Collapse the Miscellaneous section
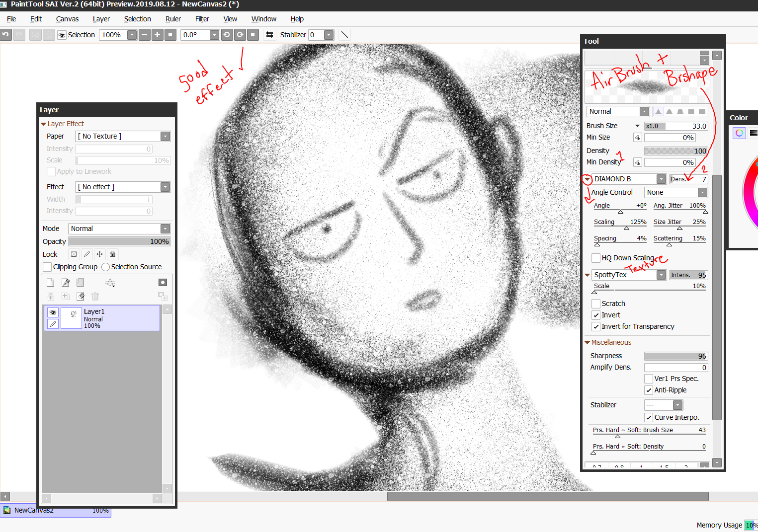Screen dimensions: 758x532 pos(587,342)
